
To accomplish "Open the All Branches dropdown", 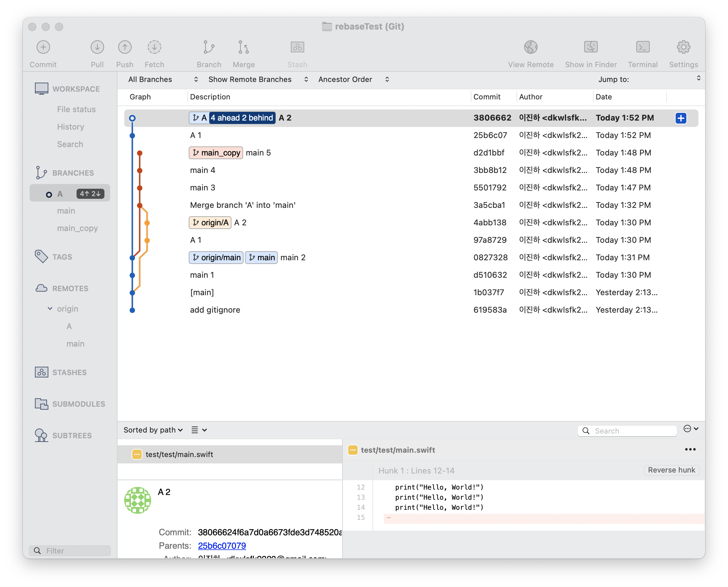I will pos(163,80).
